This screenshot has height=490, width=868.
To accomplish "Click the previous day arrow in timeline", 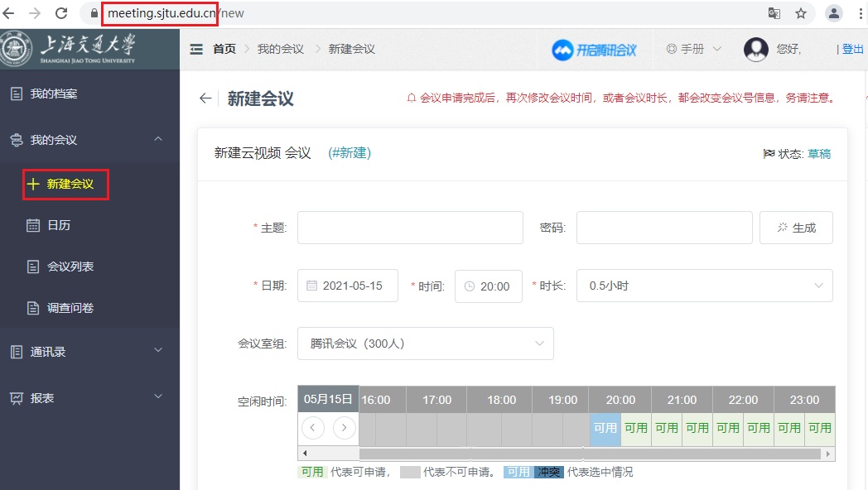I will (x=313, y=427).
